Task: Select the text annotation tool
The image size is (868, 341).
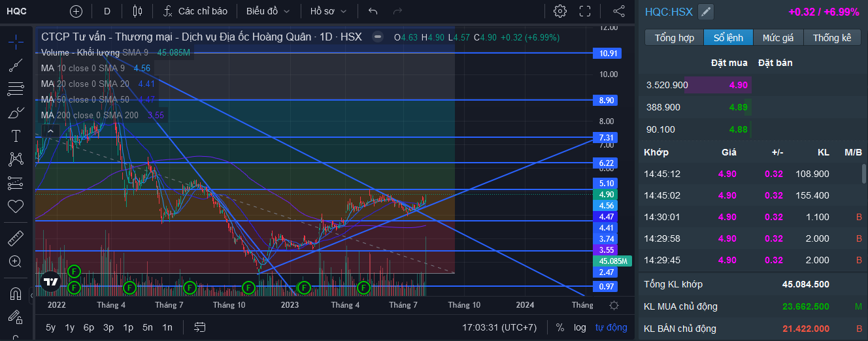Action: point(16,135)
